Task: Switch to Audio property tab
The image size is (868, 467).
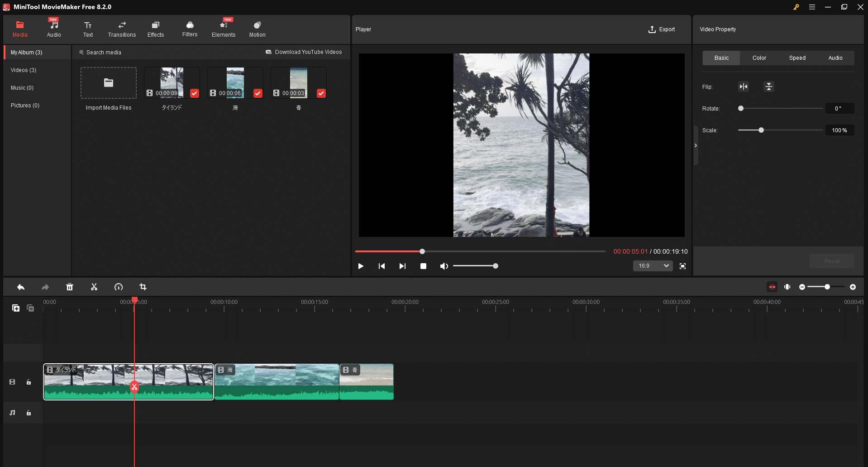Action: pos(835,58)
